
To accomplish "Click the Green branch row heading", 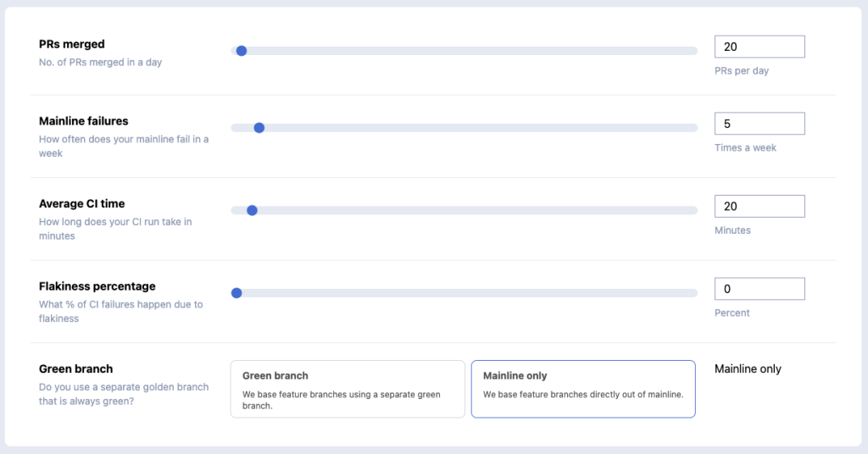I will 76,368.
